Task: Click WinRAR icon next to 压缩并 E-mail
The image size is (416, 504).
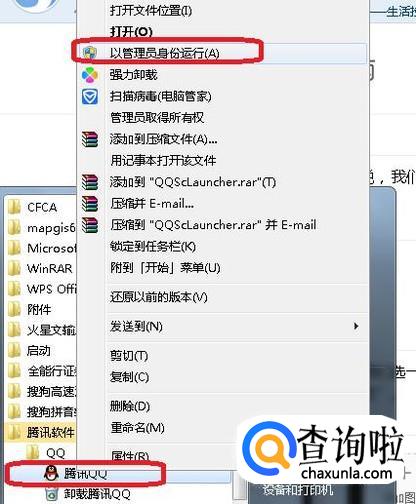Action: point(90,204)
